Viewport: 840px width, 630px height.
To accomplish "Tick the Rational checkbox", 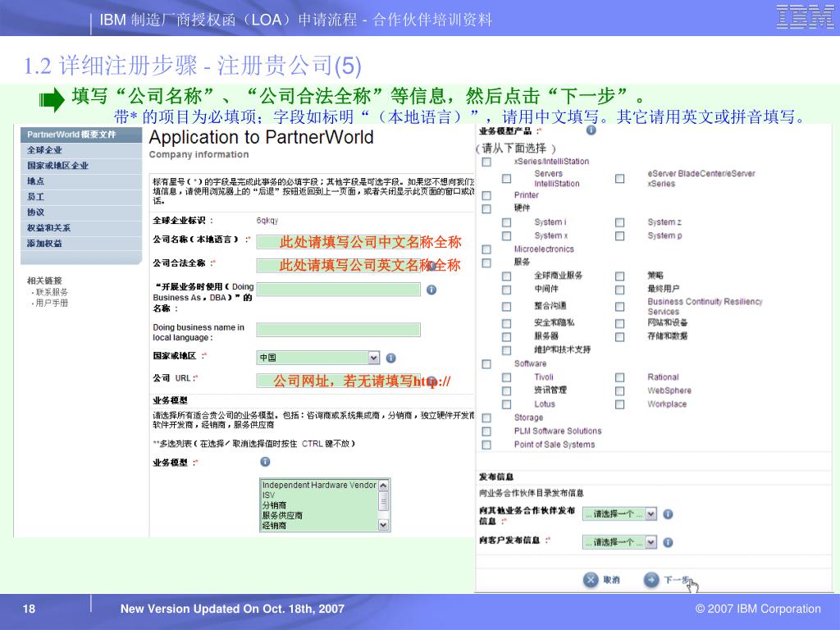I will point(620,377).
